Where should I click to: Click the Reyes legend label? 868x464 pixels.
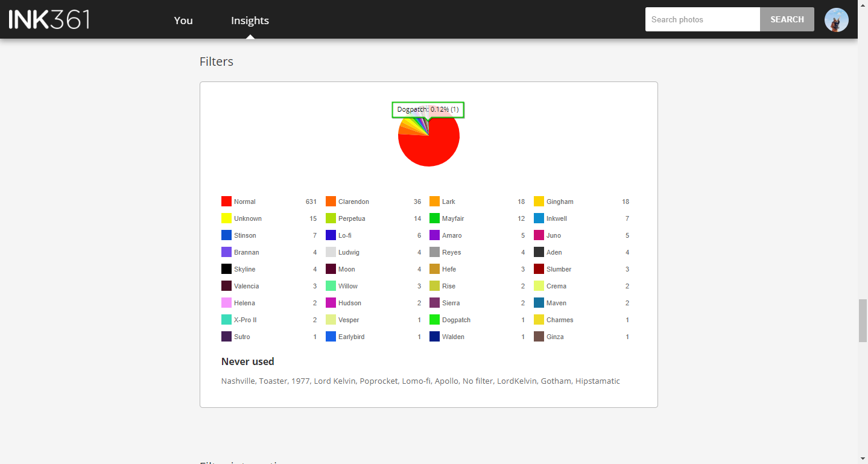pos(451,252)
